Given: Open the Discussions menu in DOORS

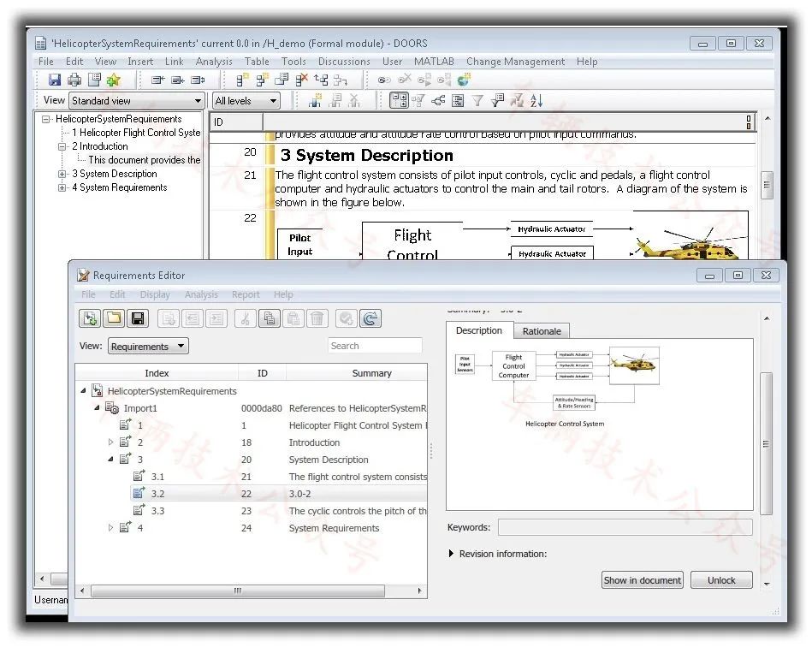Looking at the screenshot, I should coord(344,62).
